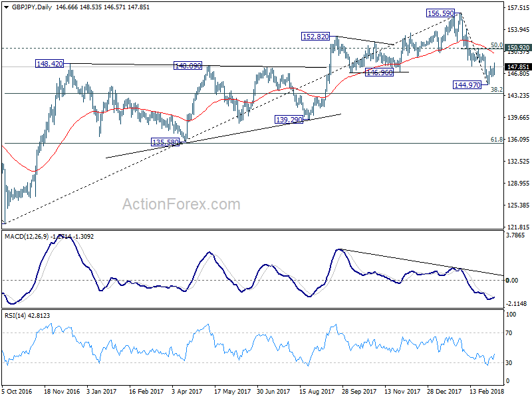532x399 pixels.
Task: Click the 3 Apr 2017 date label
Action: [187, 391]
